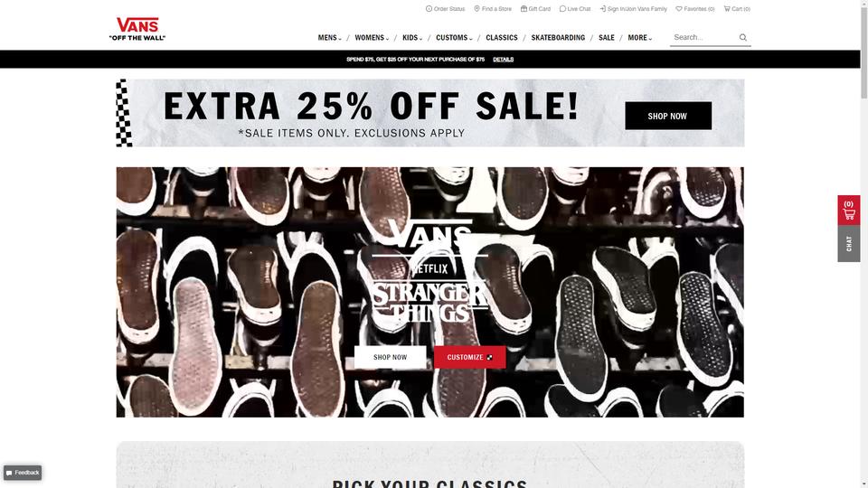Click the red Customize button
The image size is (868, 488).
pyautogui.click(x=469, y=358)
